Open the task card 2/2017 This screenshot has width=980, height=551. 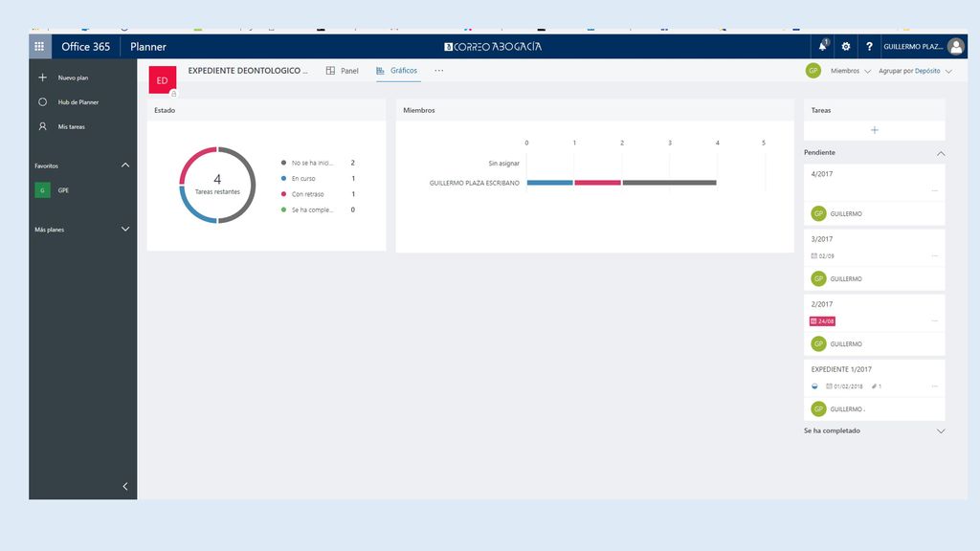(875, 324)
